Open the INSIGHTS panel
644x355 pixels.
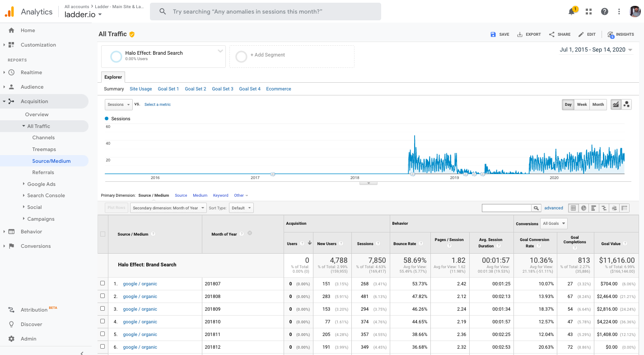point(621,34)
